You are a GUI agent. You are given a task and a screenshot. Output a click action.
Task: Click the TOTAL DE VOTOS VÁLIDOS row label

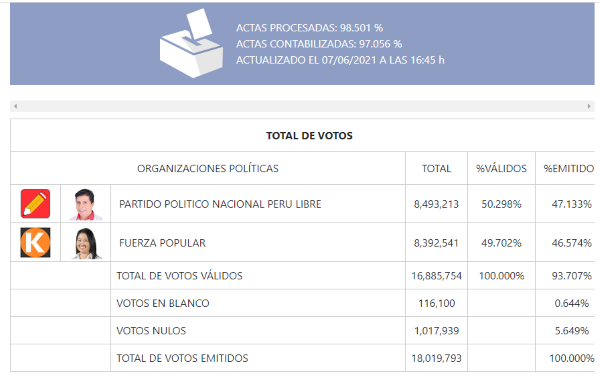[x=179, y=276]
